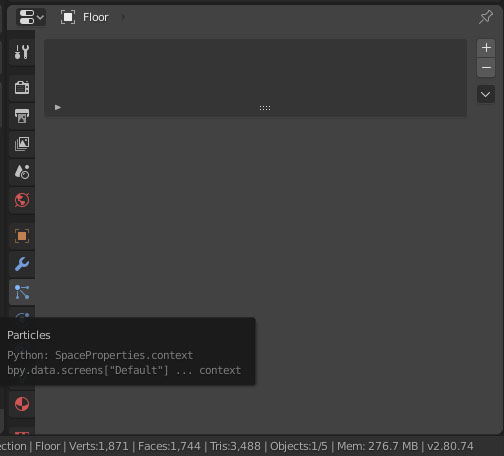Select the View Layer properties tab
Image resolution: width=504 pixels, height=456 pixels.
(x=22, y=144)
